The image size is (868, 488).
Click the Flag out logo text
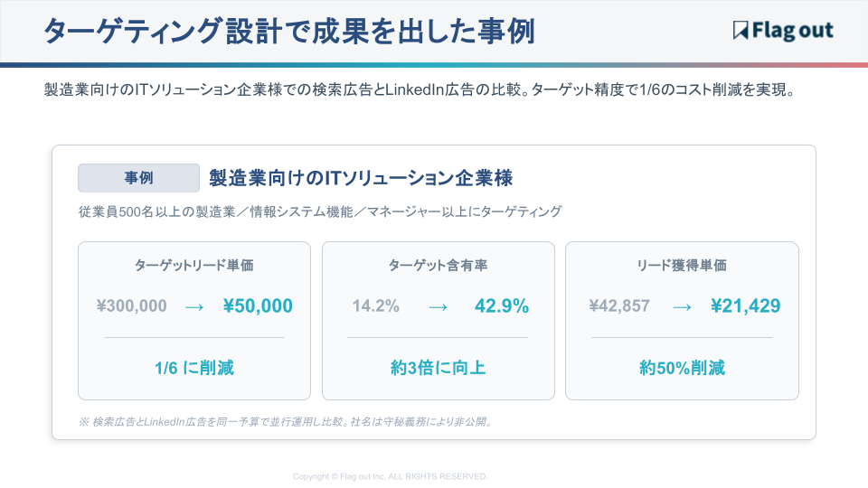793,31
